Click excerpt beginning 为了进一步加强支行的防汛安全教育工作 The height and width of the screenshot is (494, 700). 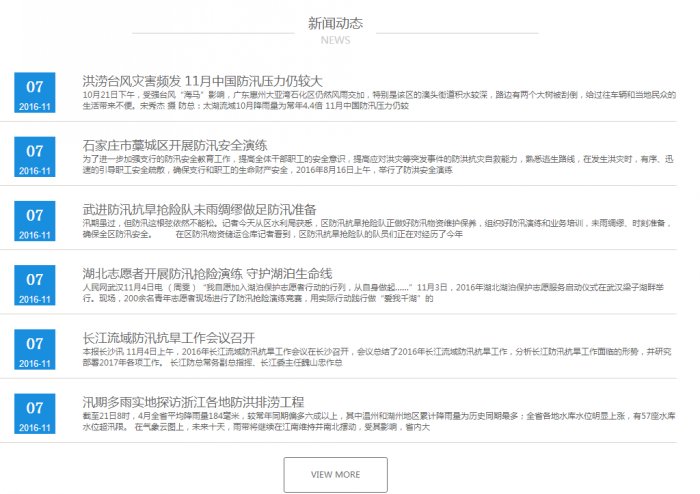(x=378, y=164)
